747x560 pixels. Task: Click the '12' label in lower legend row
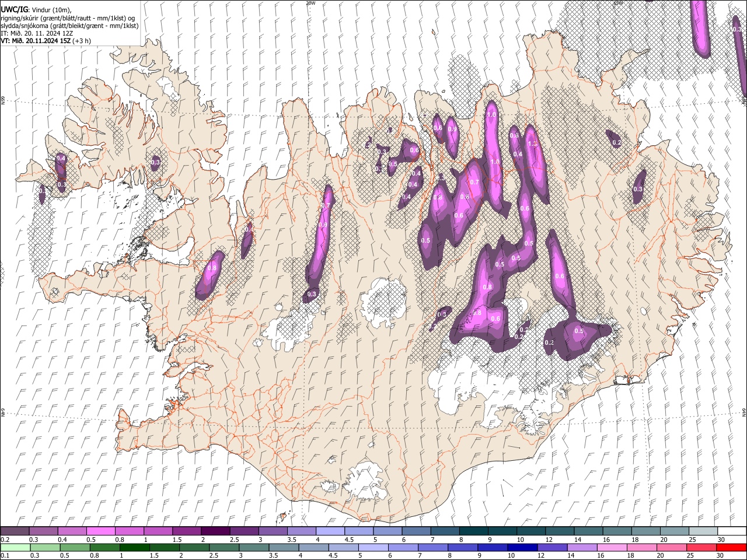[x=541, y=556]
